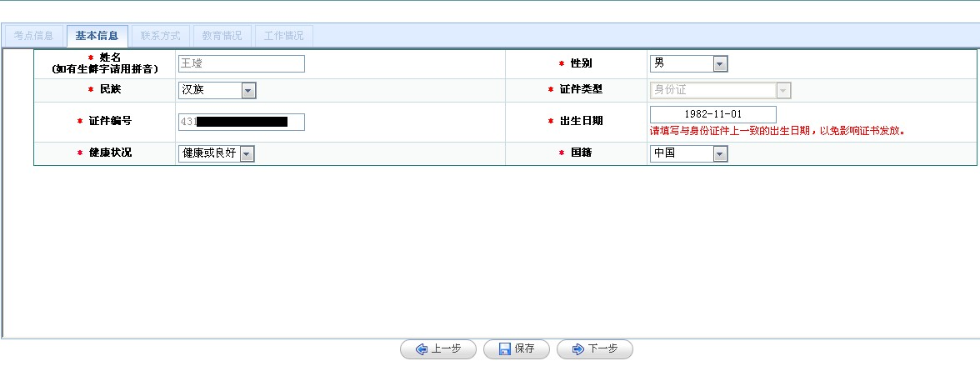Click the disabled 证件类型 dropdown arrow

(782, 90)
